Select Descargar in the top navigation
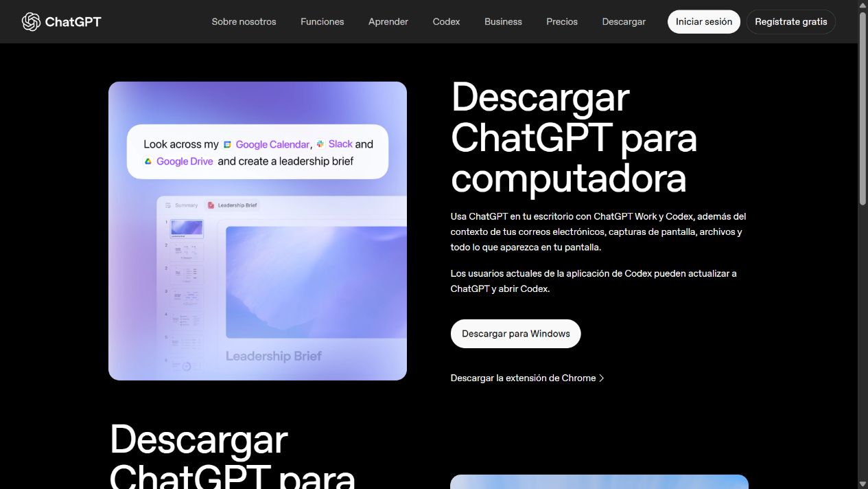Screen dimensions: 868x489 [624, 22]
